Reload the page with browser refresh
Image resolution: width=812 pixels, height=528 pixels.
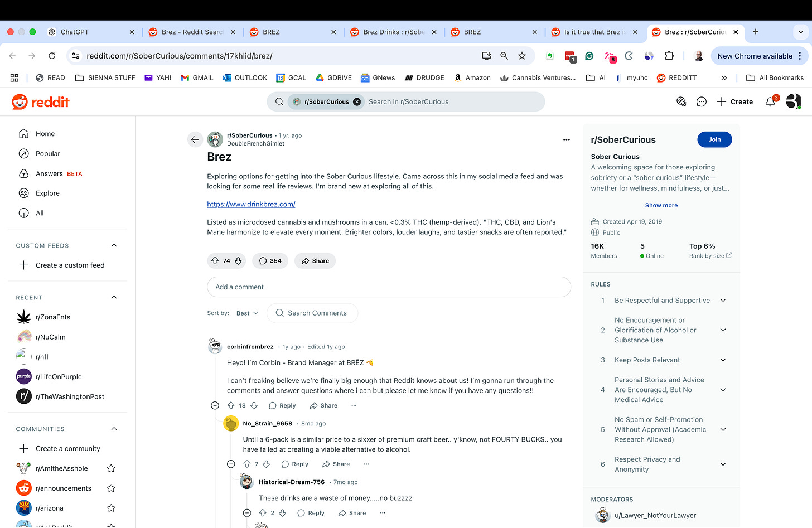point(52,56)
